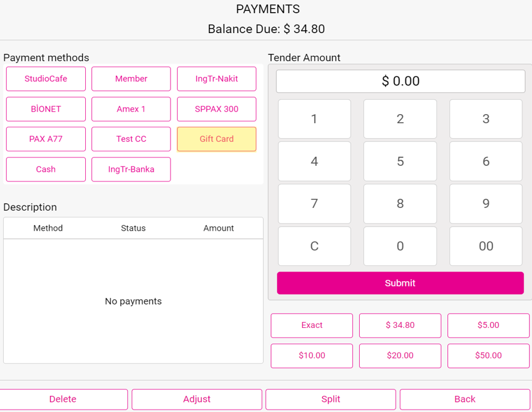Click the Amount column header
This screenshot has height=412, width=532.
(x=219, y=228)
